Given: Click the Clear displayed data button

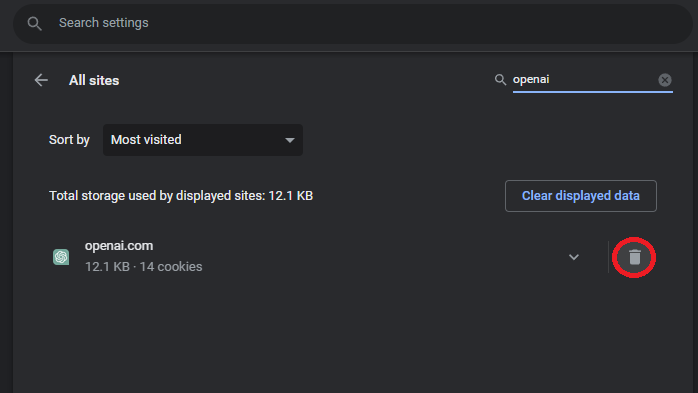Looking at the screenshot, I should 580,196.
